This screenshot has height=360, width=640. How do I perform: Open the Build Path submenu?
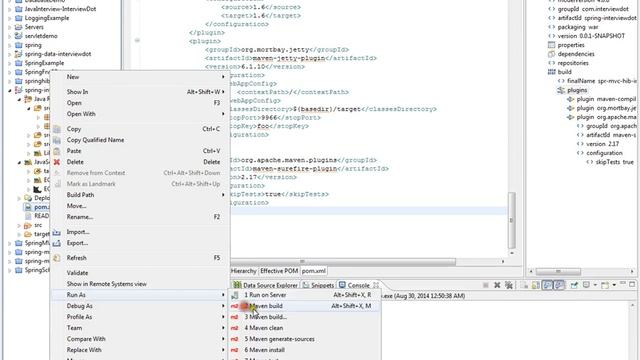coord(139,195)
